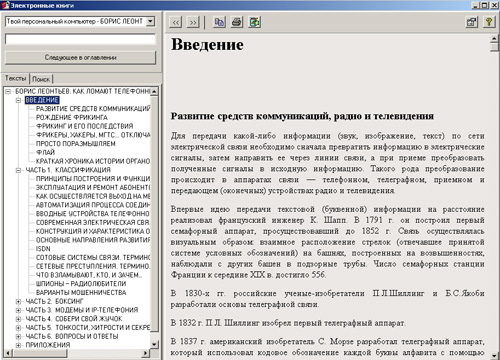Maximize the Электронные книги window
Viewport: 500px width, 360px height.
click(484, 5)
